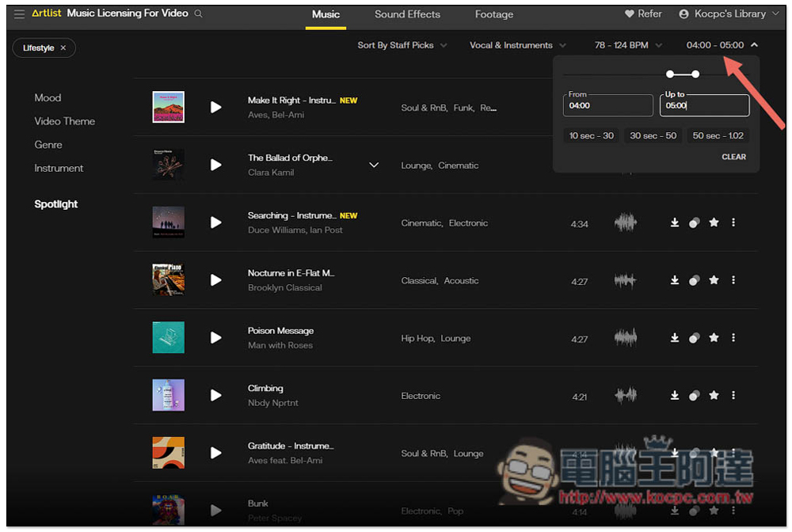
Task: Open more options for Poison Message
Action: pyautogui.click(x=733, y=337)
